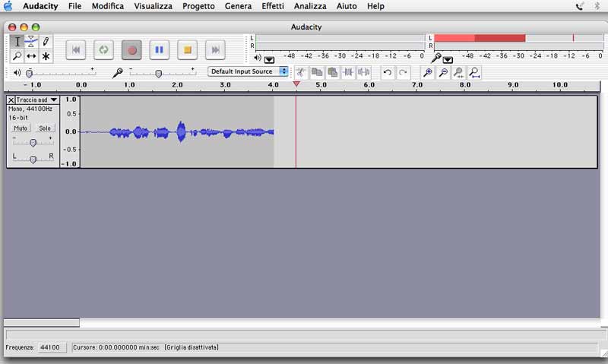
Task: Click the 'Mono, 44100Hz' track info text
Action: pyautogui.click(x=30, y=109)
